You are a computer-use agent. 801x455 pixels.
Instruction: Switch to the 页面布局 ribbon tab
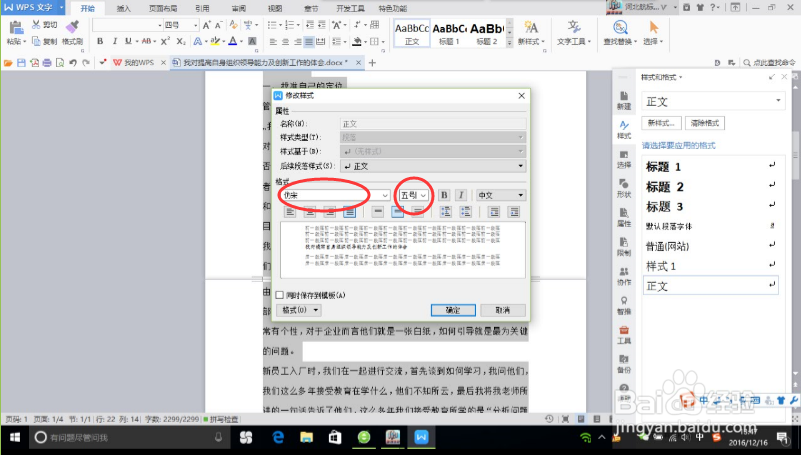tap(163, 8)
